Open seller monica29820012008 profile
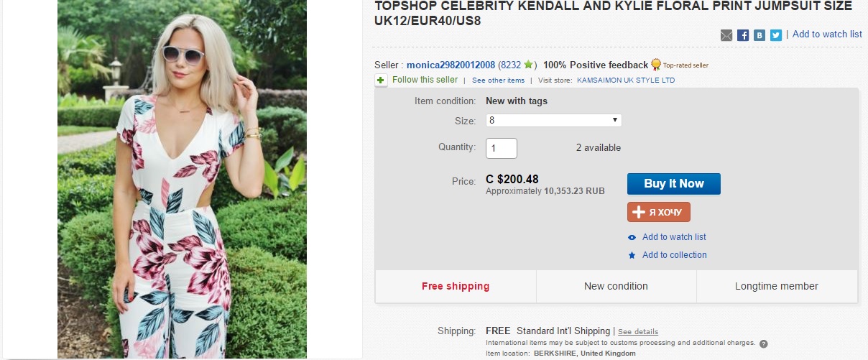This screenshot has height=360, width=868. coord(451,65)
